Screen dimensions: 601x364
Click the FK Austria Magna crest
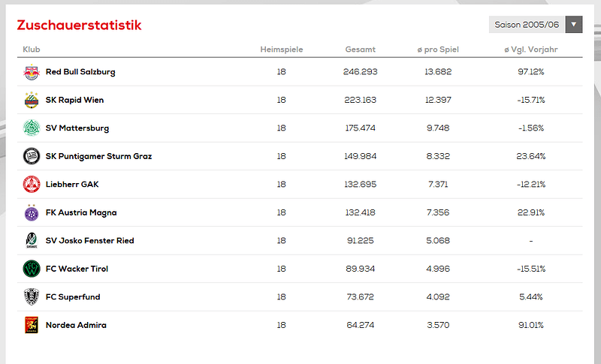32,212
